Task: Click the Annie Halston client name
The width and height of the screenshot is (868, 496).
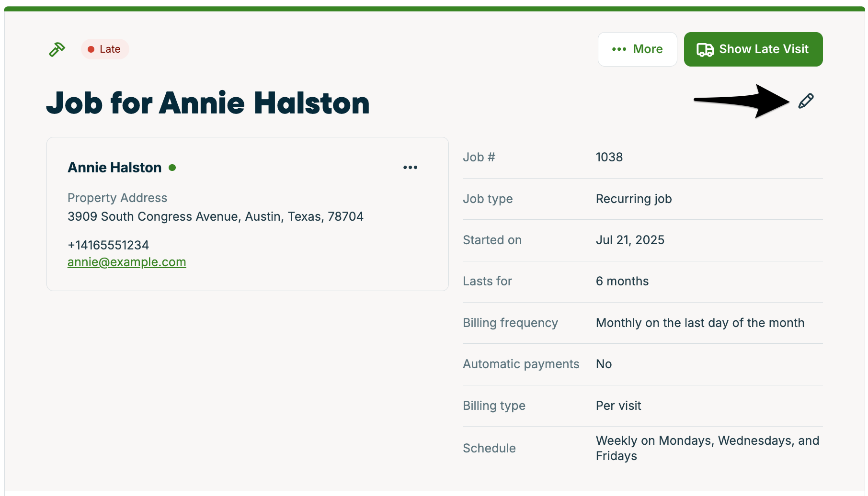Action: 114,168
